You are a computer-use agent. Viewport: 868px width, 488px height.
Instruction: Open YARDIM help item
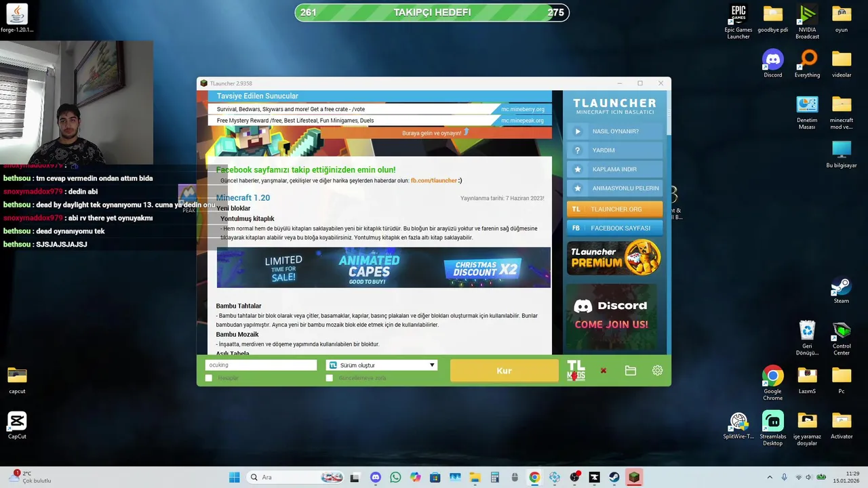tap(614, 150)
